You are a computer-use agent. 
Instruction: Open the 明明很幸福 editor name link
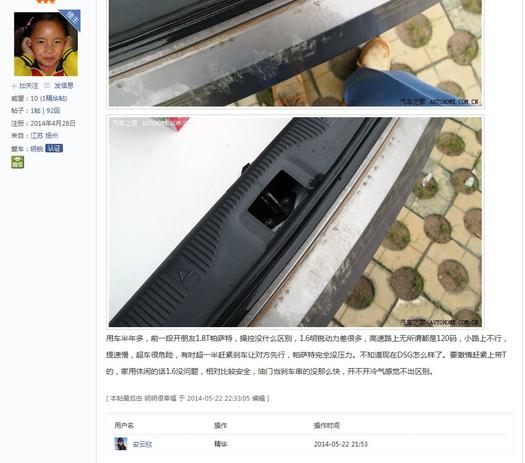[160, 398]
